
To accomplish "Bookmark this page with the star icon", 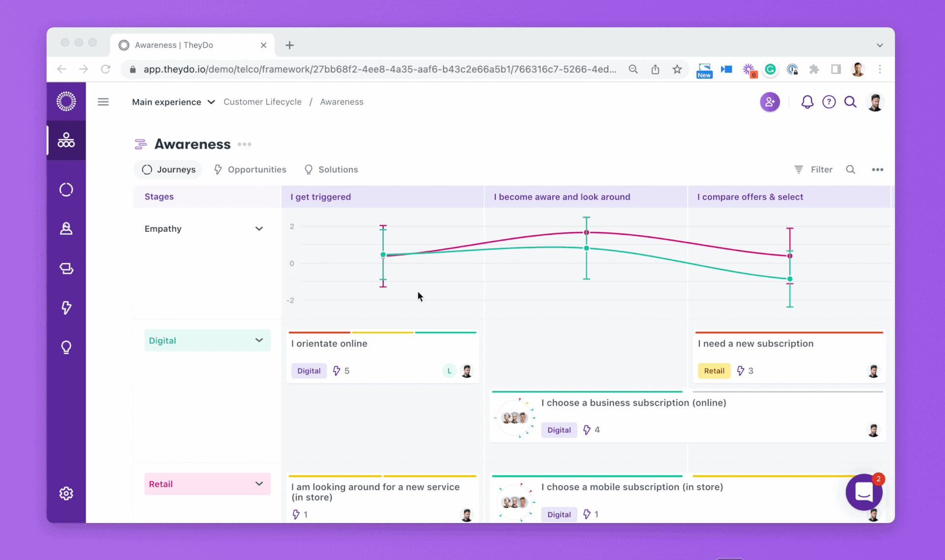I will (x=677, y=69).
